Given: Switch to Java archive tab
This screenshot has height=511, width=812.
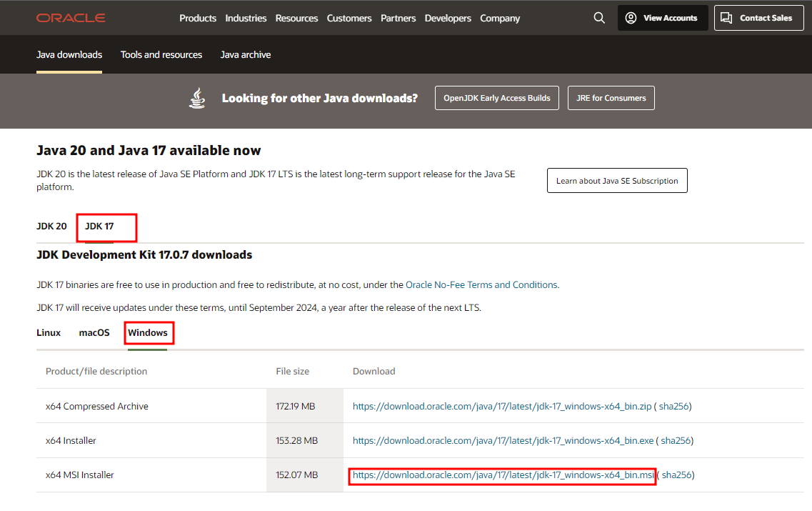Looking at the screenshot, I should (x=246, y=54).
